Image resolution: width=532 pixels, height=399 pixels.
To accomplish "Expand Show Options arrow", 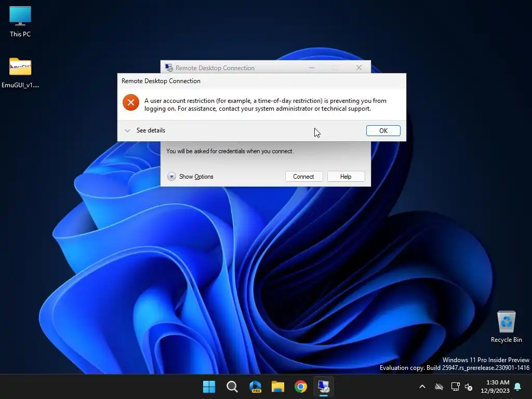I will coord(171,177).
